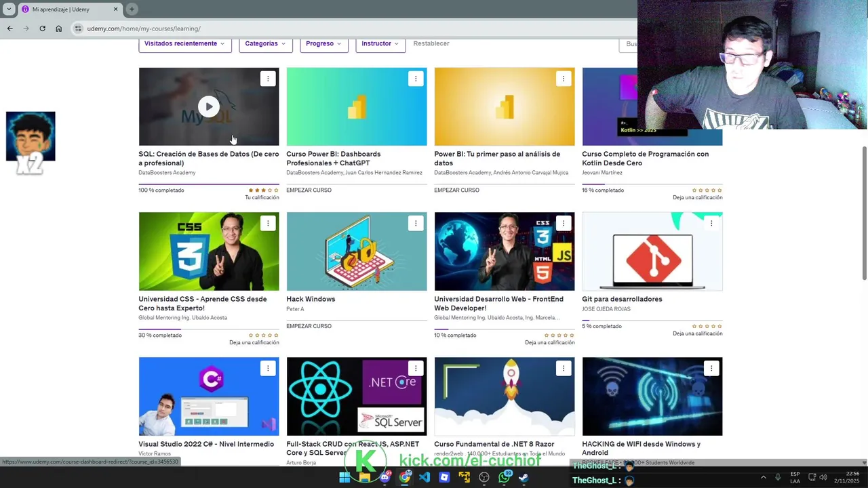This screenshot has height=488, width=868.
Task: Click the page vertical scrollbar
Action: click(864, 211)
